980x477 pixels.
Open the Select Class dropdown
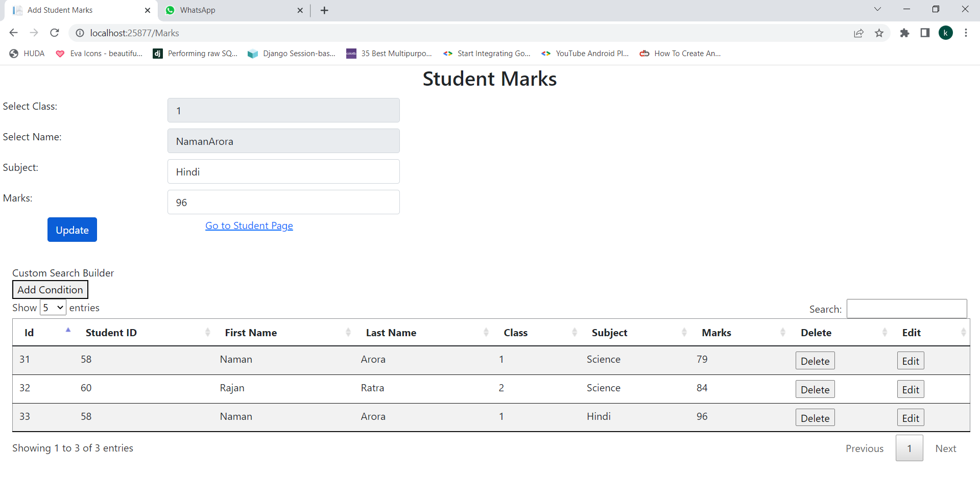(283, 110)
